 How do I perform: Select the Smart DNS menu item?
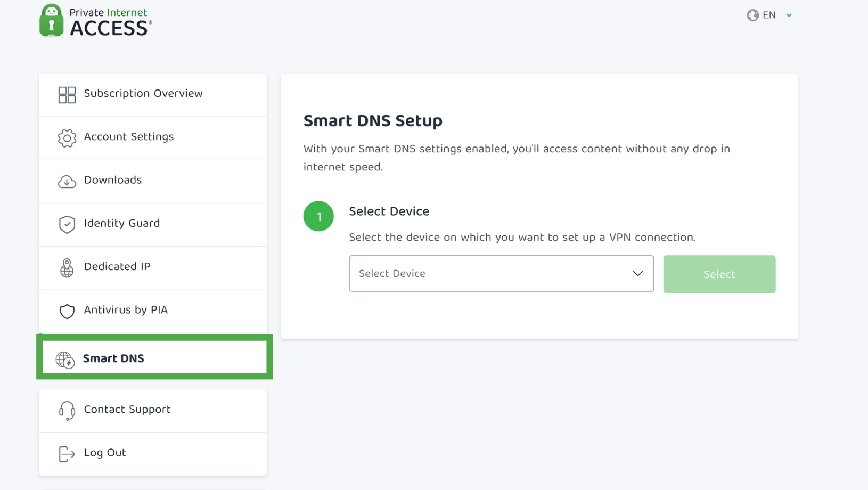(154, 357)
